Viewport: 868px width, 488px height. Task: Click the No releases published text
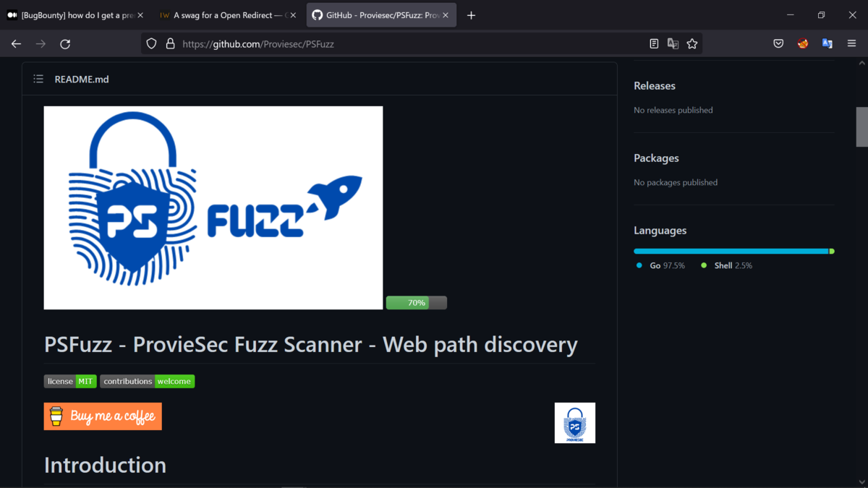[x=673, y=110]
